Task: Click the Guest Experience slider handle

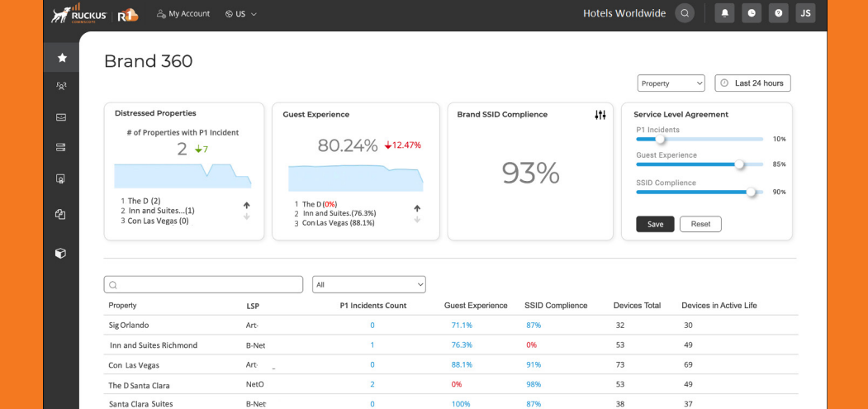Action: (739, 164)
